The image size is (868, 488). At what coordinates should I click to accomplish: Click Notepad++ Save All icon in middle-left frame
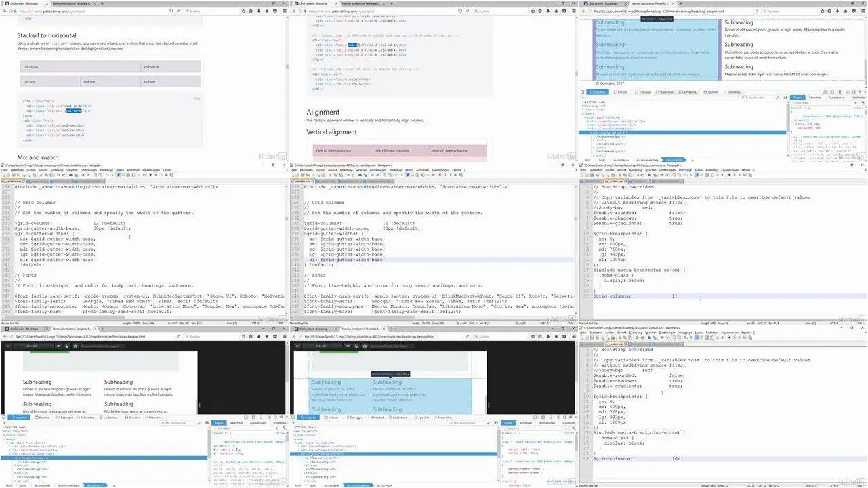[20, 176]
